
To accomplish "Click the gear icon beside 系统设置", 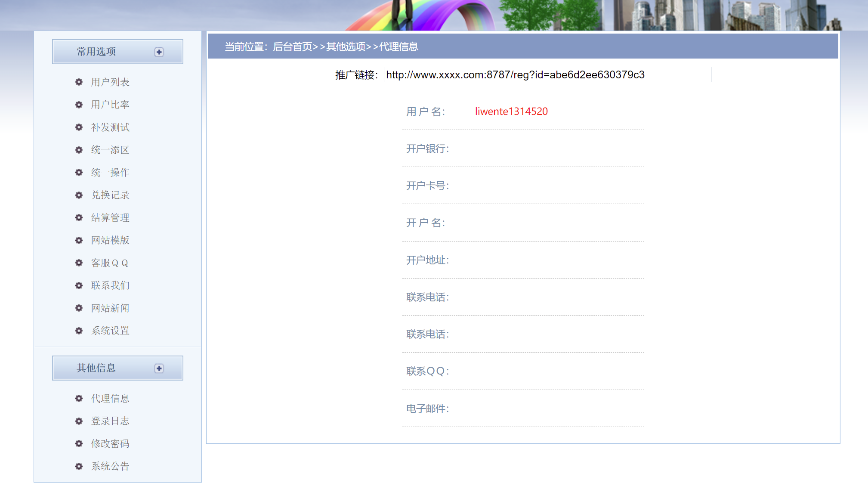I will click(x=79, y=331).
